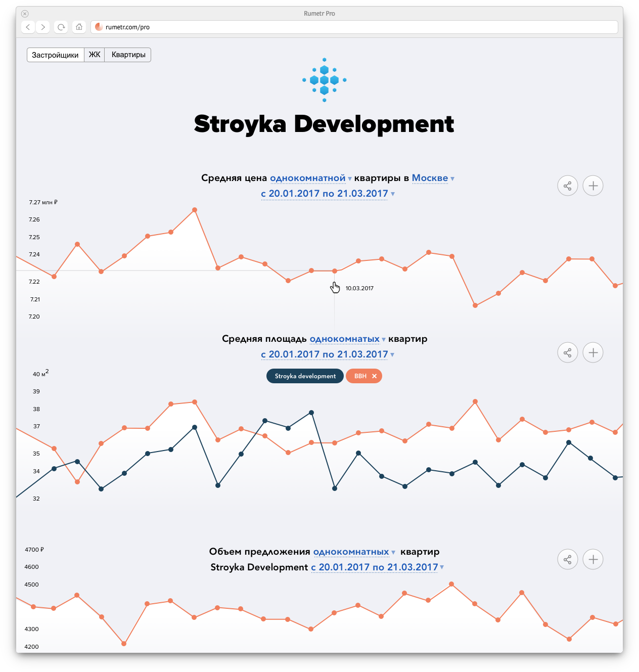639x672 pixels.
Task: Share the average area chart
Action: pos(567,353)
